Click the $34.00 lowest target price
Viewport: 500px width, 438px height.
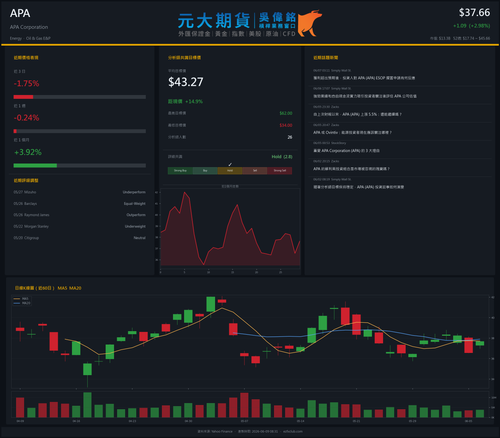click(x=286, y=125)
